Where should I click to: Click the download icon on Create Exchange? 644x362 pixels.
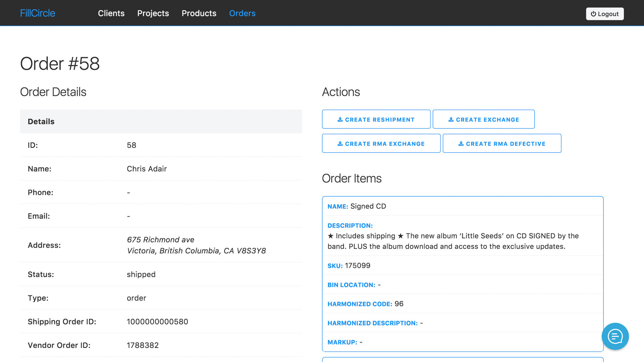451,120
